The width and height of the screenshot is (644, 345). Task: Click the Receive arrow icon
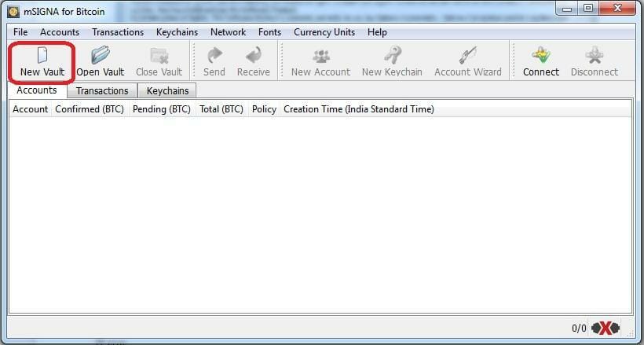click(x=254, y=55)
